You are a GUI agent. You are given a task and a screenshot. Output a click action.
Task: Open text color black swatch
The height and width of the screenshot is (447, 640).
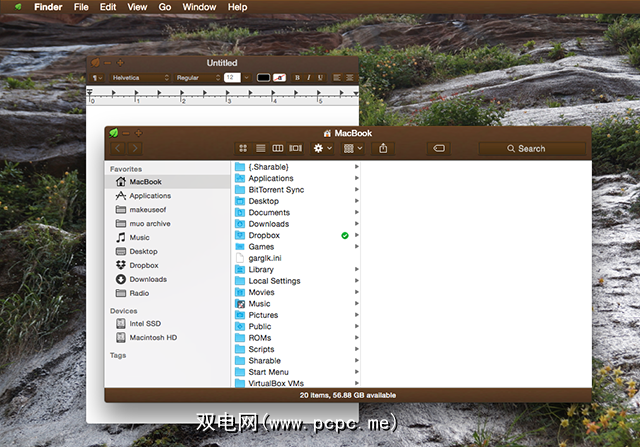click(263, 78)
